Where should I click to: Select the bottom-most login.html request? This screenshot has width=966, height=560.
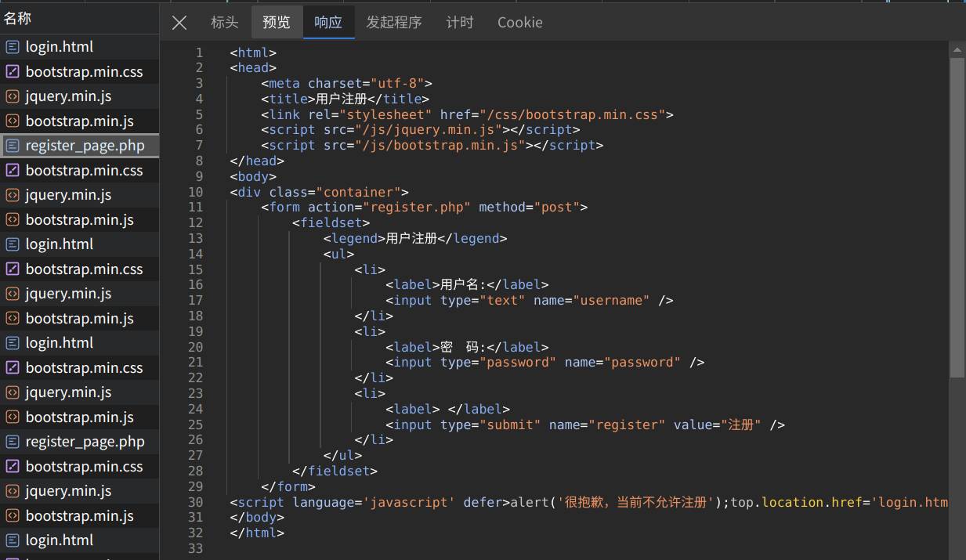(59, 540)
